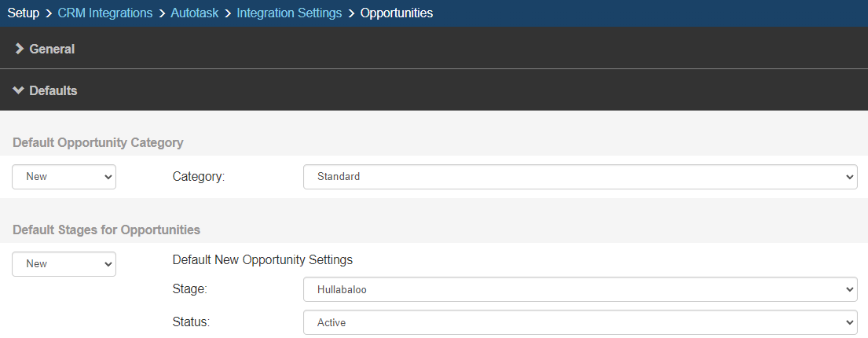
Task: Collapse the Defaults section header
Action: tap(53, 90)
